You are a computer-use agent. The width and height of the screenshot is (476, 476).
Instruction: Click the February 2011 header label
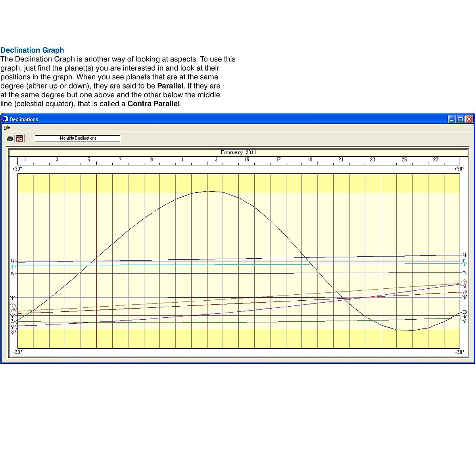click(x=238, y=152)
